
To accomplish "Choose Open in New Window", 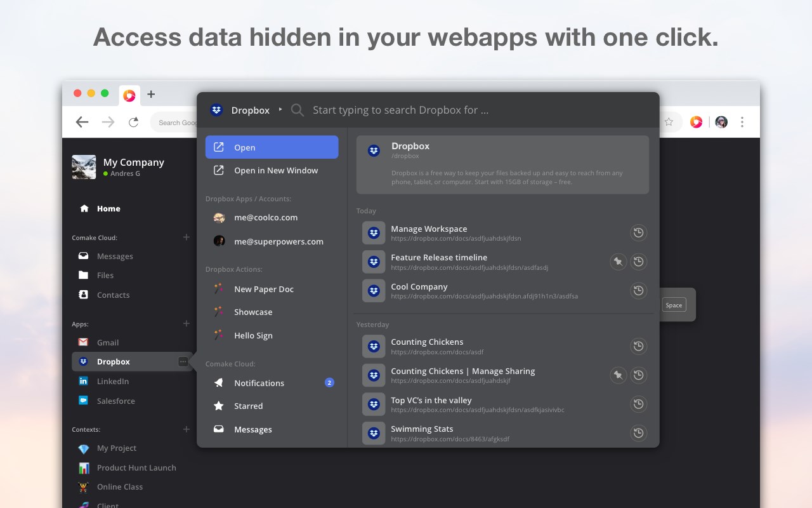I will 272,170.
